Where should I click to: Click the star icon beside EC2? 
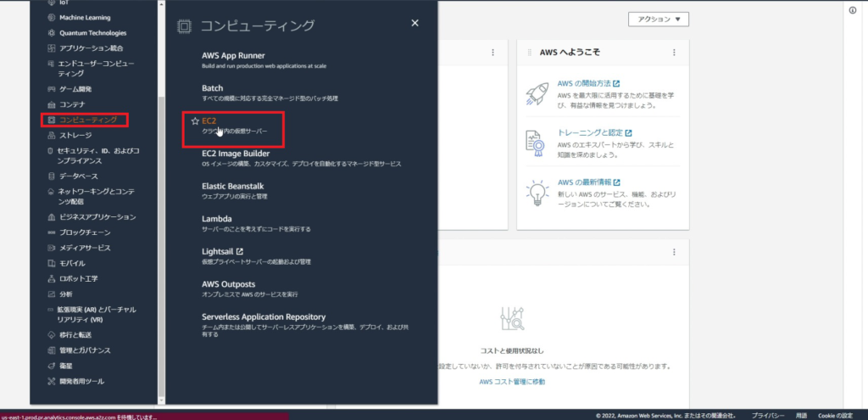pos(195,121)
